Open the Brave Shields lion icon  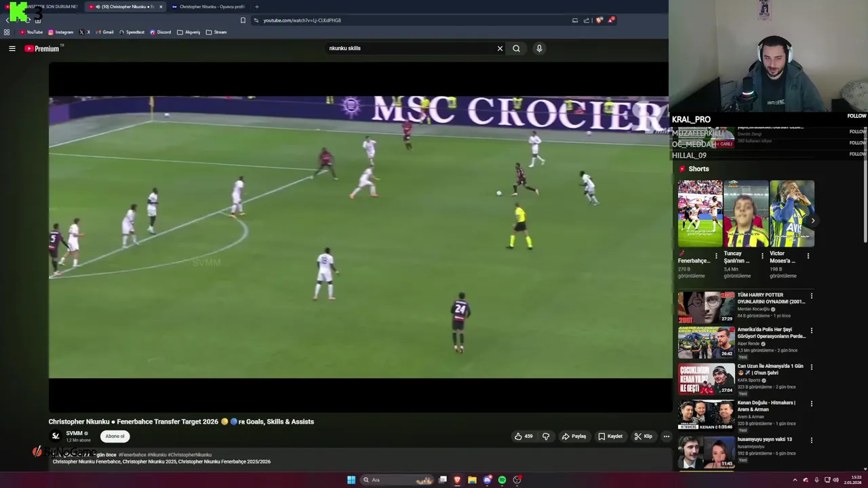599,20
